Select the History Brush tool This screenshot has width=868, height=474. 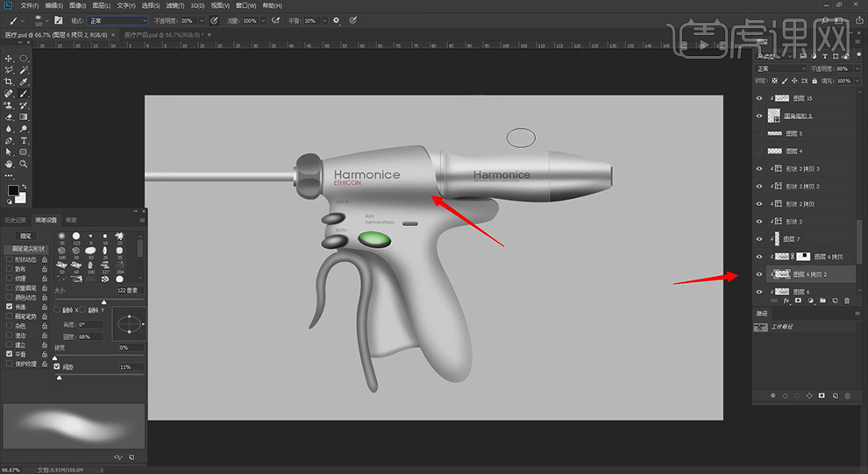[x=24, y=105]
